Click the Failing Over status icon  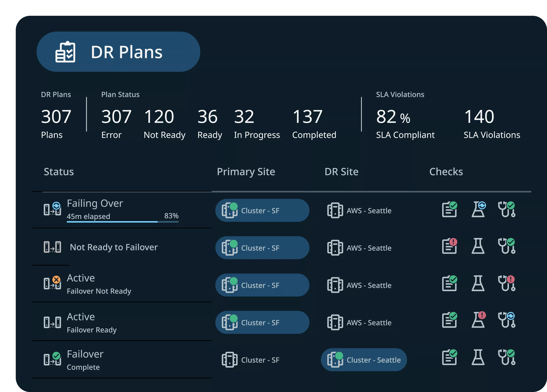(52, 209)
